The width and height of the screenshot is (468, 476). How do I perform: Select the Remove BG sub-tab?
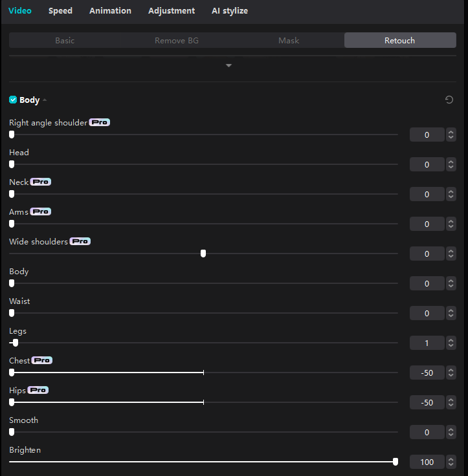click(x=177, y=40)
